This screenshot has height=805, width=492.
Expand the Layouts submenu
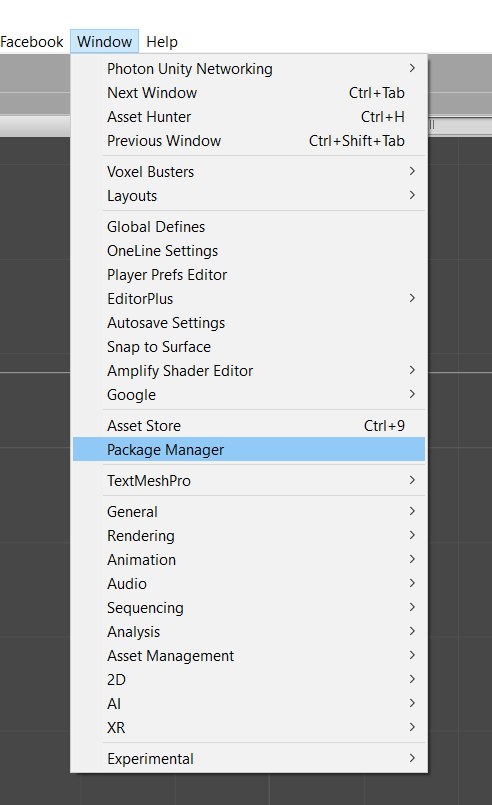249,196
